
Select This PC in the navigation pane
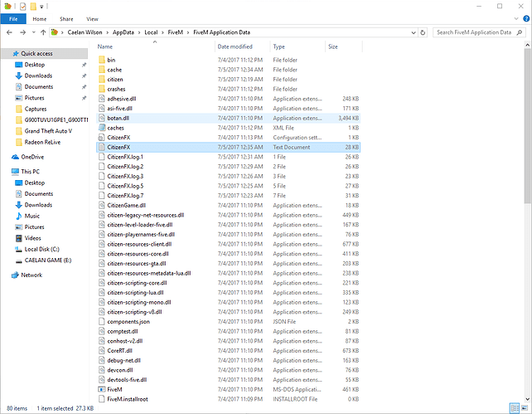(30, 172)
